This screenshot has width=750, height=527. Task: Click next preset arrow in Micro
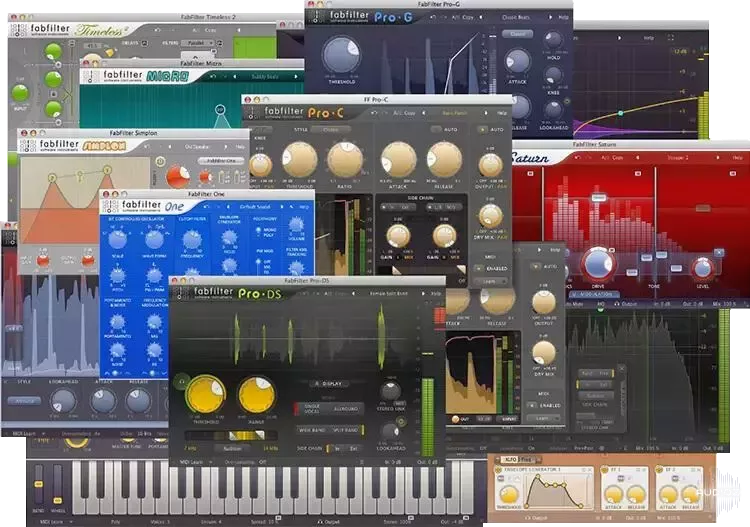point(296,77)
